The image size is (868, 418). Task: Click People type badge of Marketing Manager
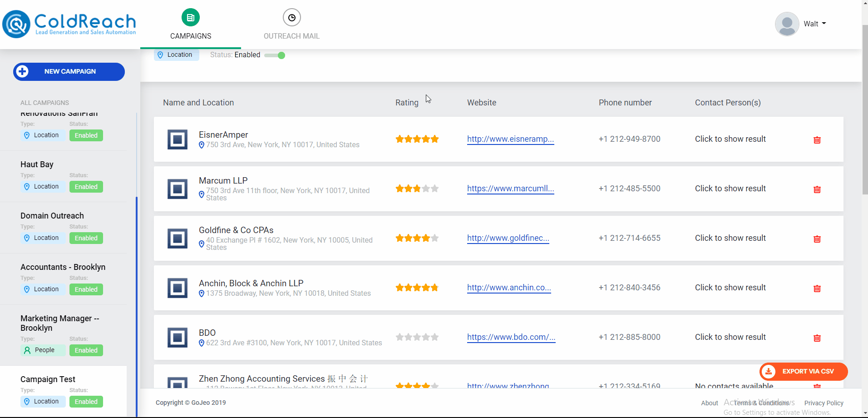click(43, 350)
